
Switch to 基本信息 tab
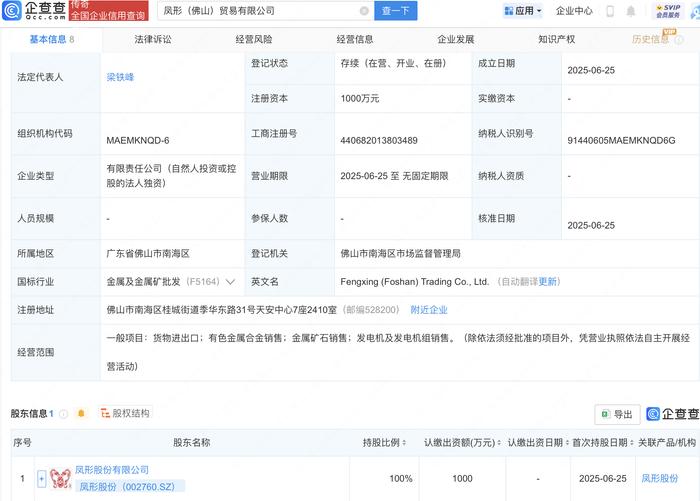(52, 39)
